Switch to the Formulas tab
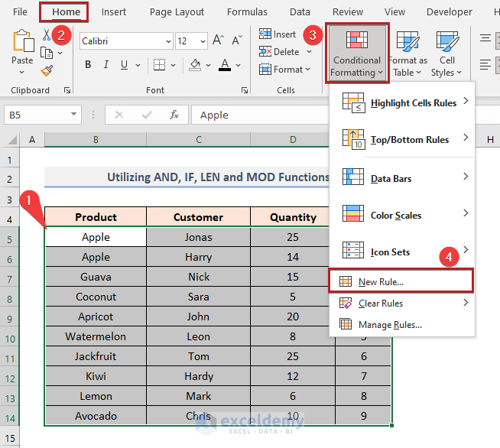This screenshot has height=448, width=500. coord(247,11)
